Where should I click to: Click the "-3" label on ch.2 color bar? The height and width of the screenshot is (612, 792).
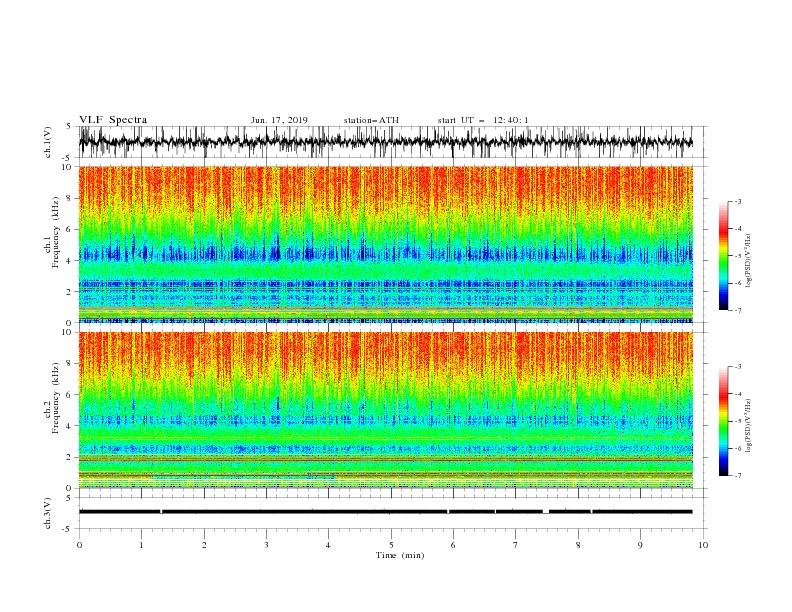click(x=737, y=367)
